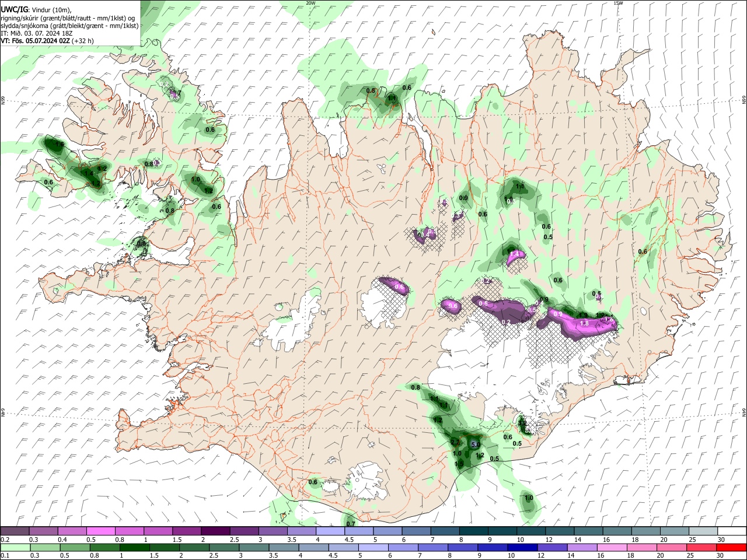Click the pale lavender snow swatch at 4
Viewport: 747px width, 560px height.
pyautogui.click(x=330, y=531)
